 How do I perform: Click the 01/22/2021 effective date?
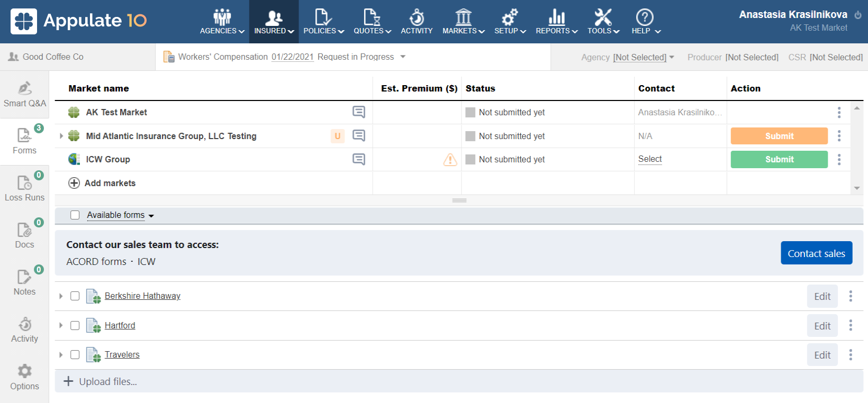293,57
